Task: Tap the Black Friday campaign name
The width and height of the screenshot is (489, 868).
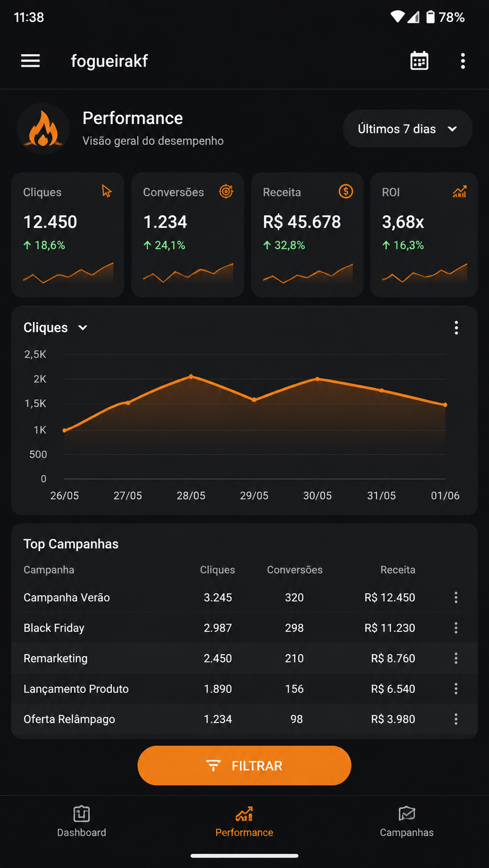Action: point(54,628)
